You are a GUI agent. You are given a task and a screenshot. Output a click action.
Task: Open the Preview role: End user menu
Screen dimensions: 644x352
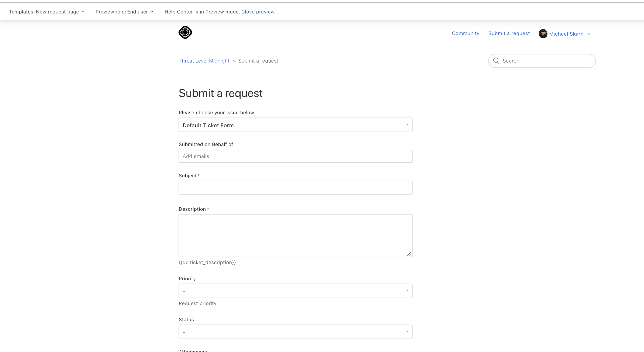(x=122, y=12)
